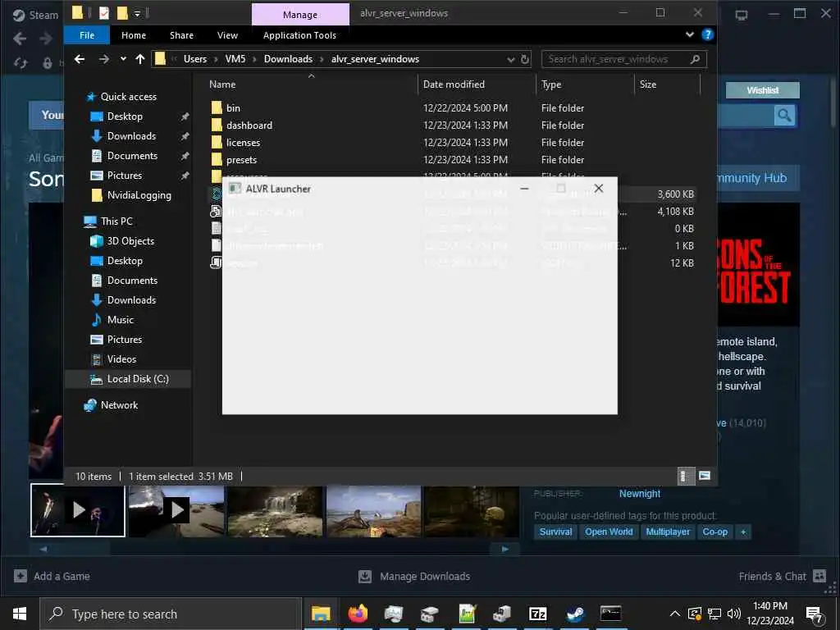Sort files by Type column

(x=551, y=84)
